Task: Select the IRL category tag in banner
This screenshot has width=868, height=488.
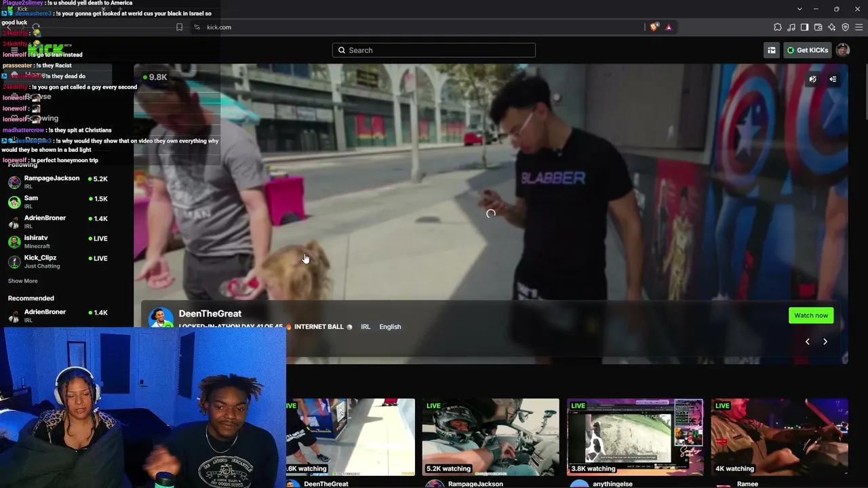Action: (x=366, y=327)
